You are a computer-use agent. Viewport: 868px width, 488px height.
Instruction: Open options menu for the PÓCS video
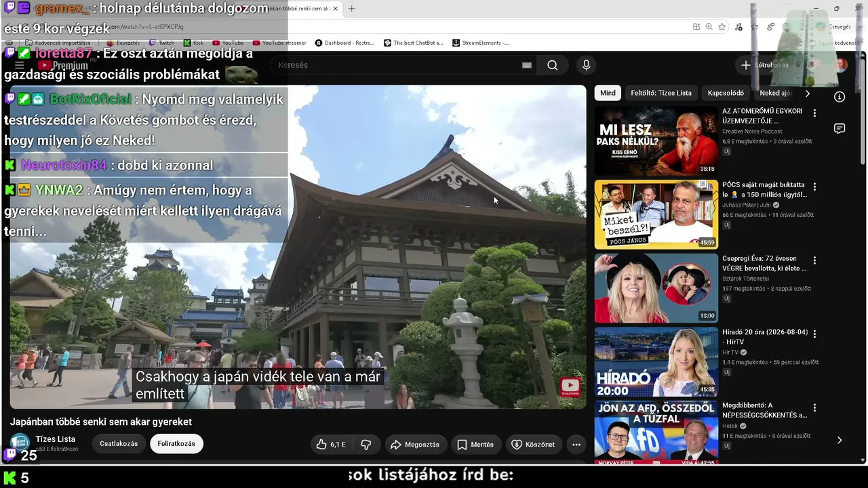814,186
